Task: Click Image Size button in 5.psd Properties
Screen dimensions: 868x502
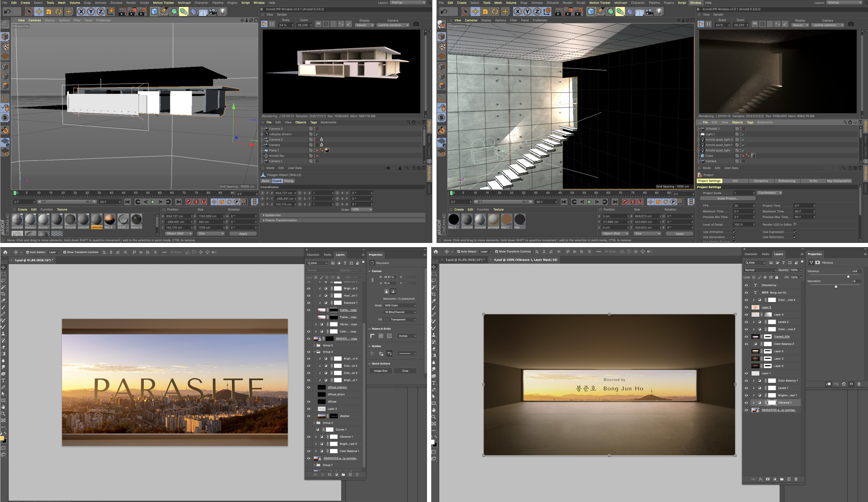Action: (381, 371)
